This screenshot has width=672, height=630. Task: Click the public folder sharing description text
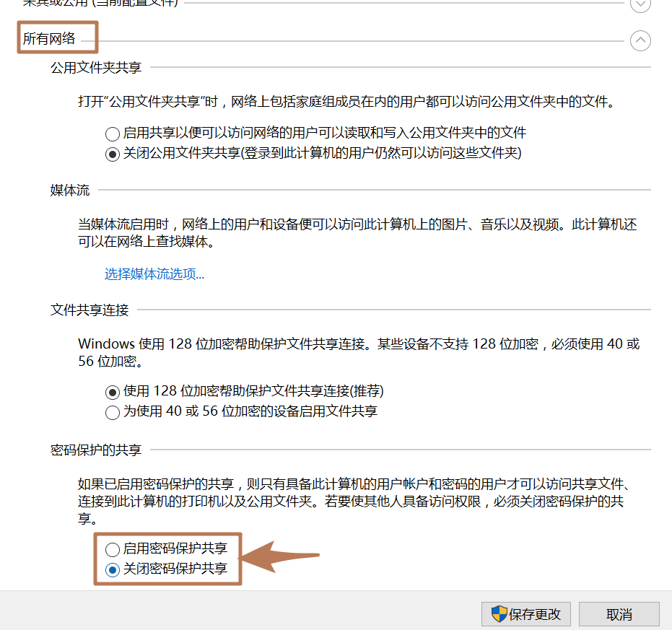pyautogui.click(x=346, y=102)
